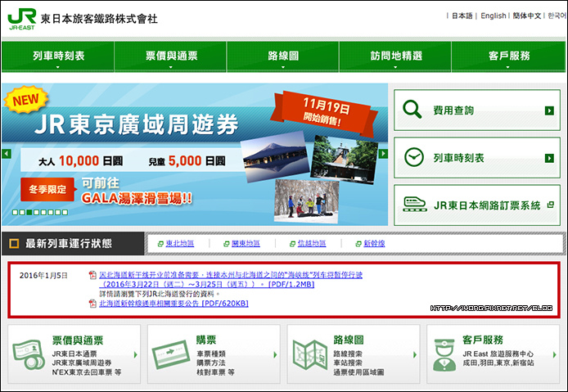Click the JR東京廣域周遊券 text in card
The image size is (568, 392).
tap(82, 363)
